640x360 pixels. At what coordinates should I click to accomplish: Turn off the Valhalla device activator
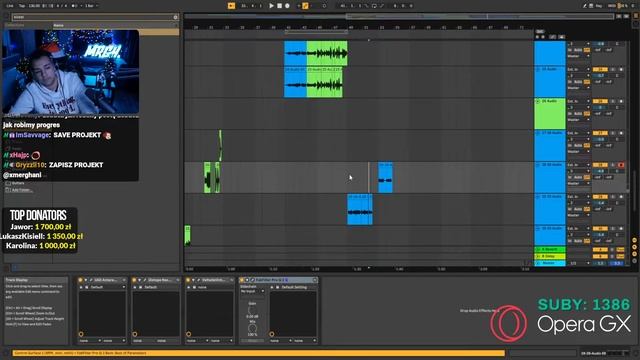click(x=188, y=280)
